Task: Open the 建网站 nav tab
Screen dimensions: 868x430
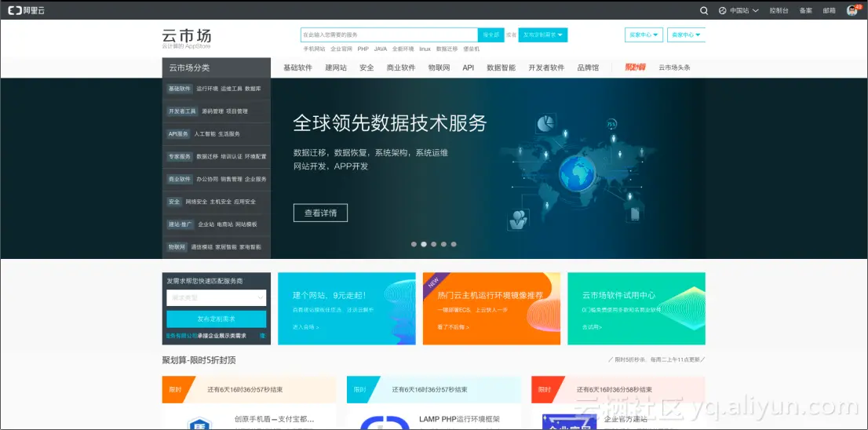Action: pos(336,68)
